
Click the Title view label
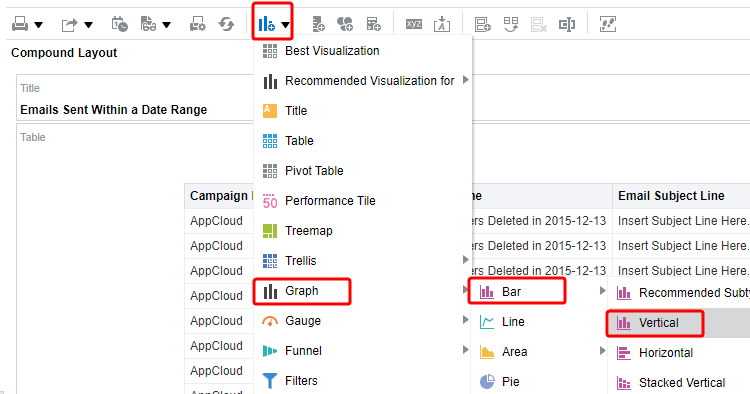click(x=30, y=88)
